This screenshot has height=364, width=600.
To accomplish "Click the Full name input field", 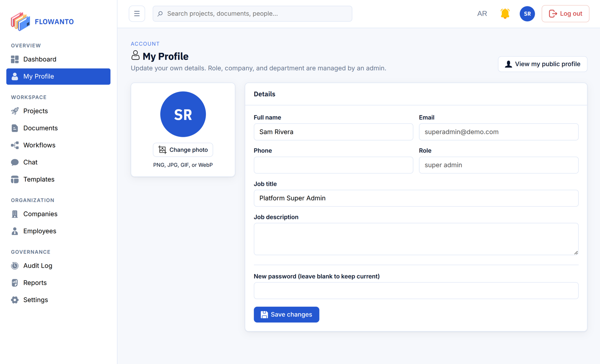I will 333,132.
